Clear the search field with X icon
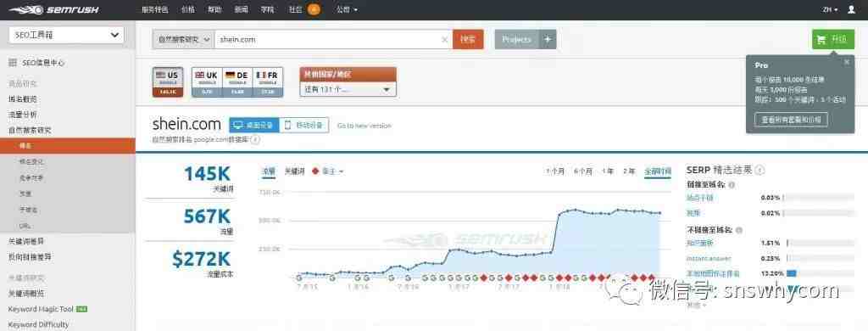The width and height of the screenshot is (868, 331). [444, 40]
